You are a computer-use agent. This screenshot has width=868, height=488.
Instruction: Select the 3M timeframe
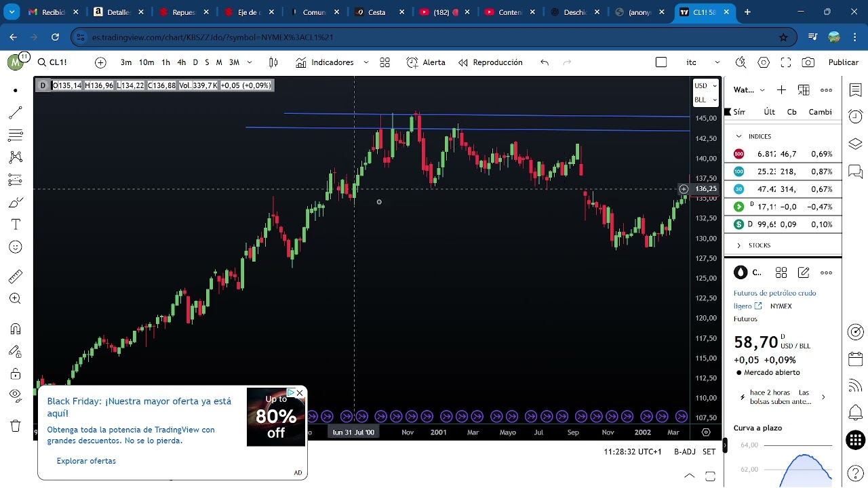click(234, 62)
